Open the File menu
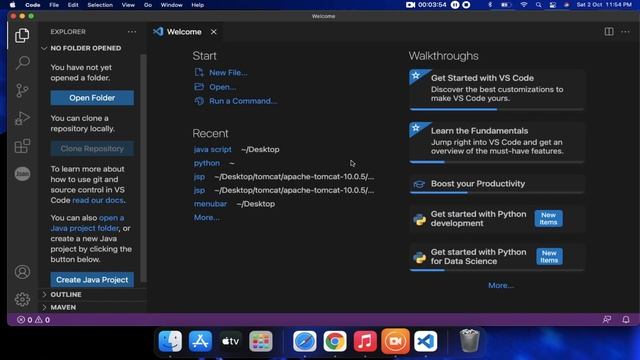640x360 pixels. 54,5
